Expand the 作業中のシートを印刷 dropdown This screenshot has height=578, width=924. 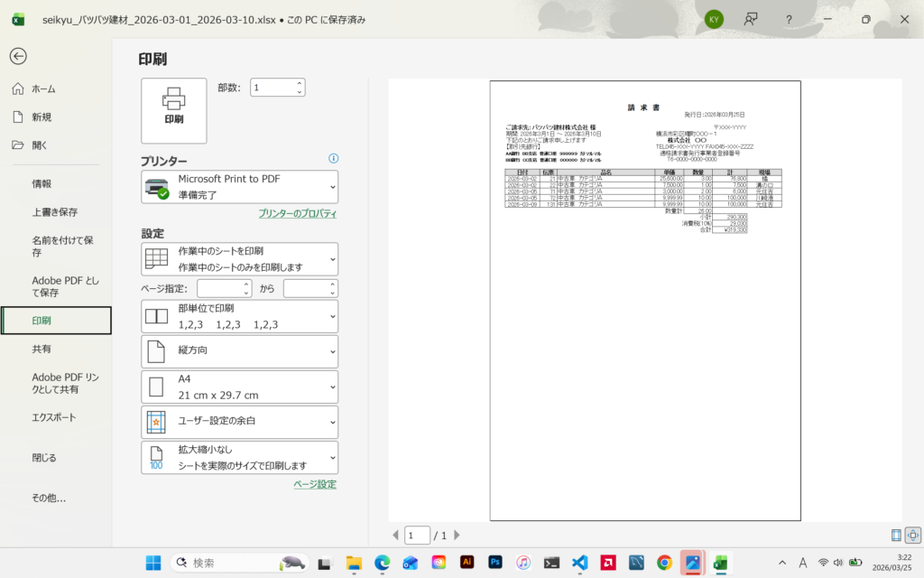(x=239, y=259)
